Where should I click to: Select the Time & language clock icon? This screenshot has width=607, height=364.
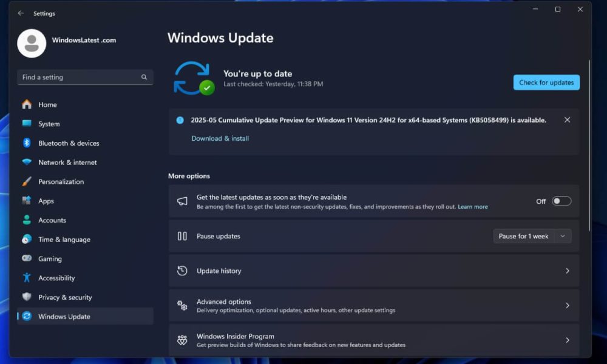[x=27, y=239]
